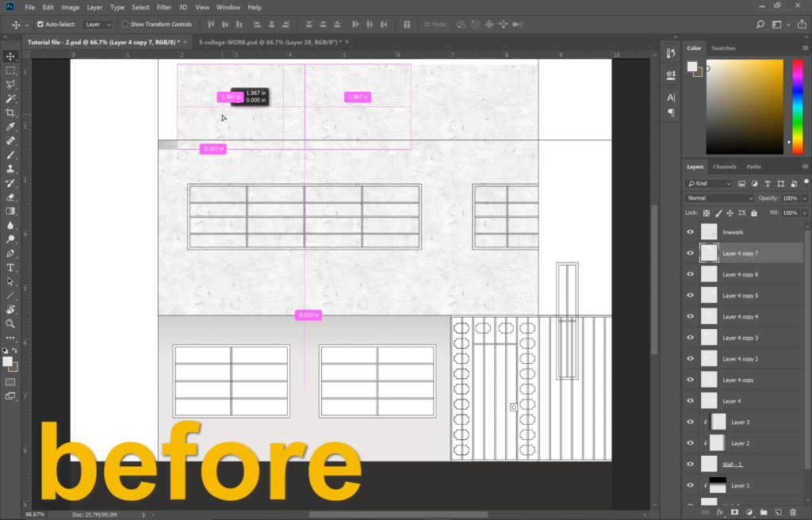Select the Eyedropper tool
Screen dimensions: 812x520
coord(10,127)
